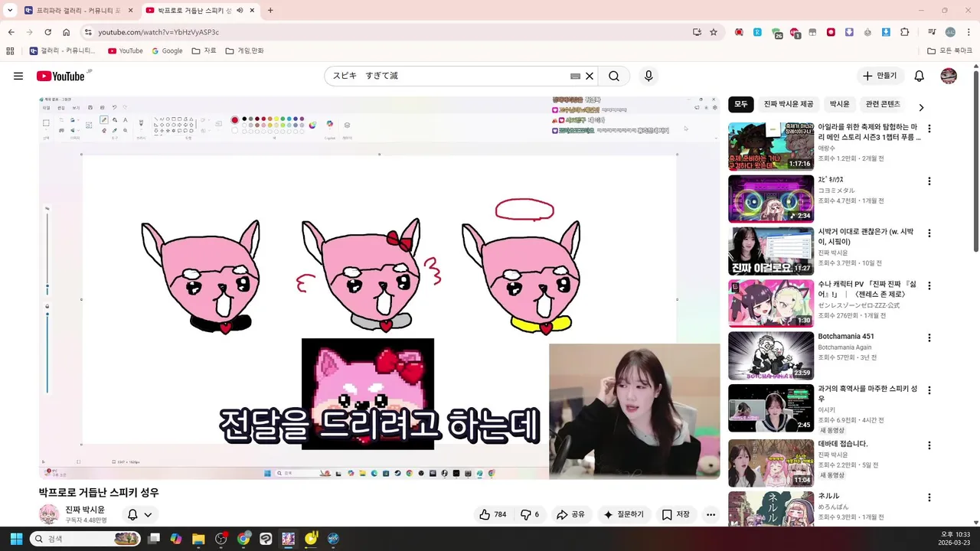The width and height of the screenshot is (980, 551).
Task: Click the on-screen keyboard icon in search
Action: (x=575, y=77)
